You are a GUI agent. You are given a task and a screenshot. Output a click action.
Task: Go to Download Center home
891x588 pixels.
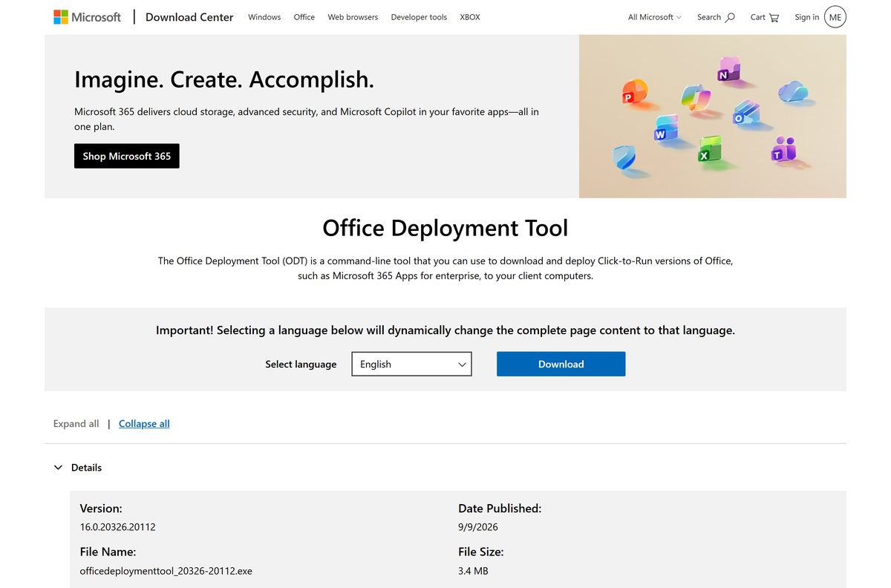(x=189, y=17)
